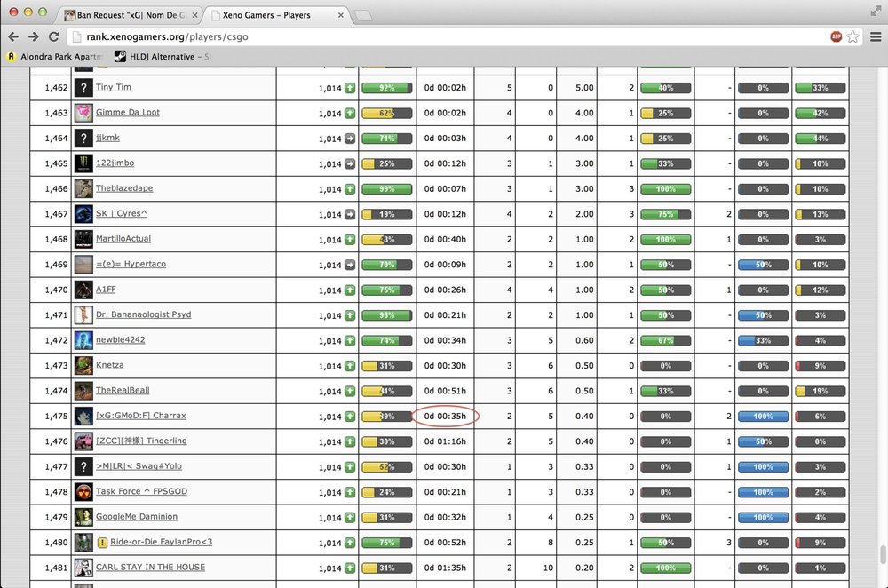Click Task Force ^ FPSGOD's radiation avatar
This screenshot has width=888, height=588.
click(x=83, y=492)
